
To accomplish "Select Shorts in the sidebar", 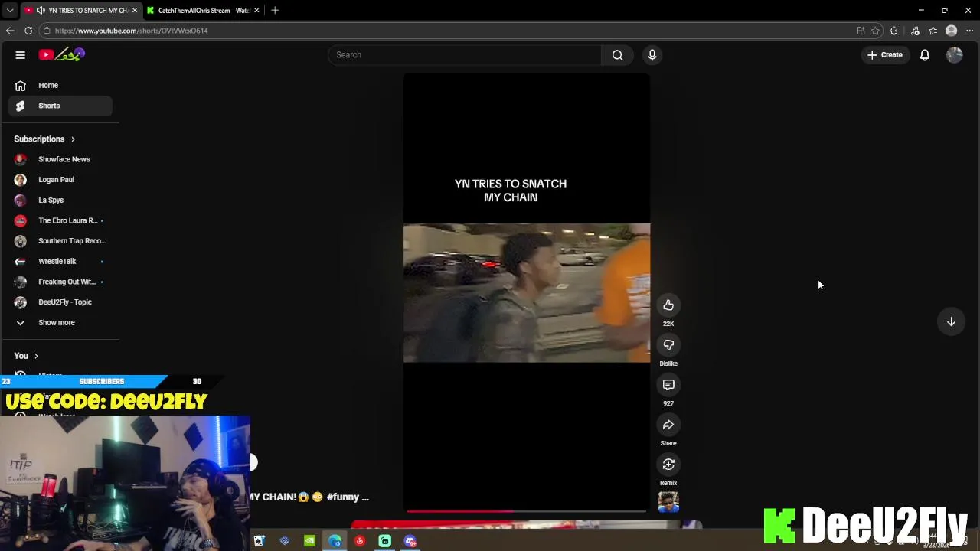I will [60, 106].
